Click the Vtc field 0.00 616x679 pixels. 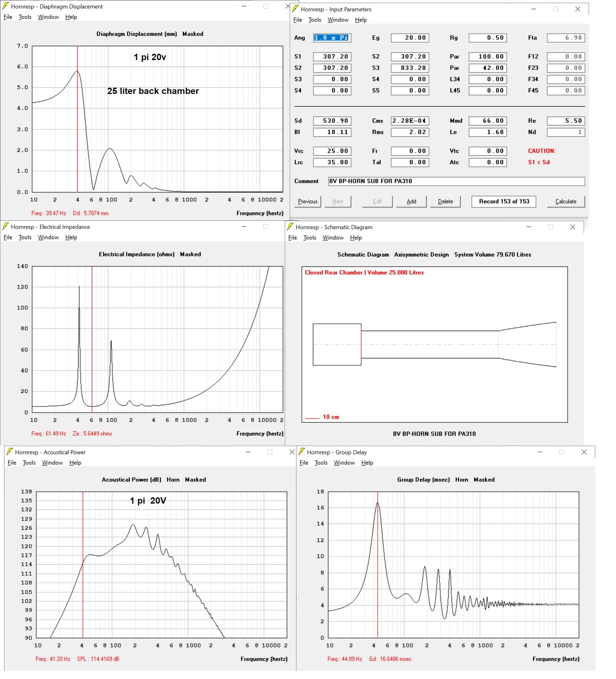pos(488,151)
